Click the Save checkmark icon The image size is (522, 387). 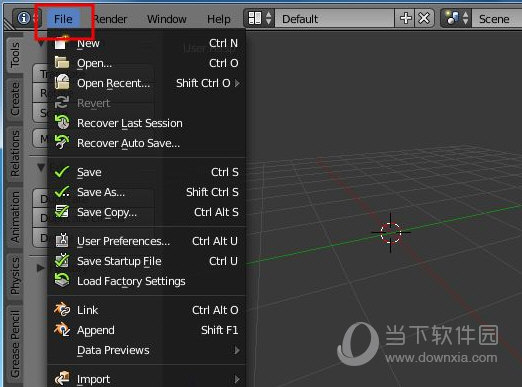62,172
